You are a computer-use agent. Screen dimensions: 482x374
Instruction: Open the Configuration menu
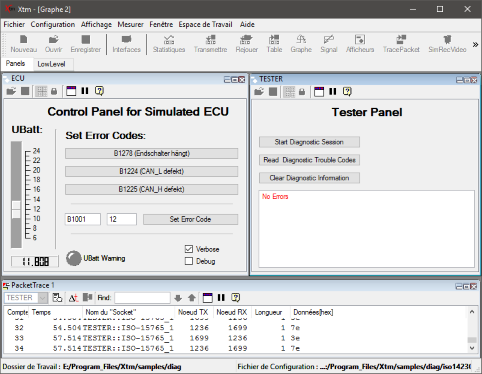click(53, 24)
